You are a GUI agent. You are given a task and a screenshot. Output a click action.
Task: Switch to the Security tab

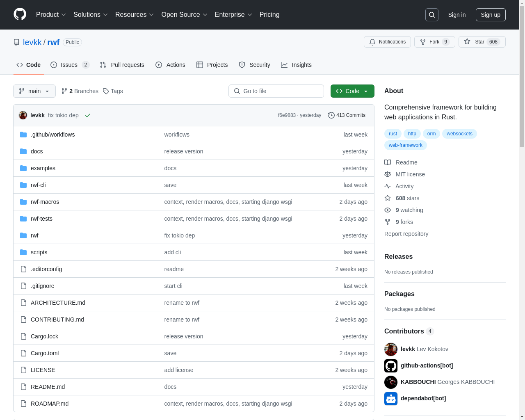coord(254,65)
